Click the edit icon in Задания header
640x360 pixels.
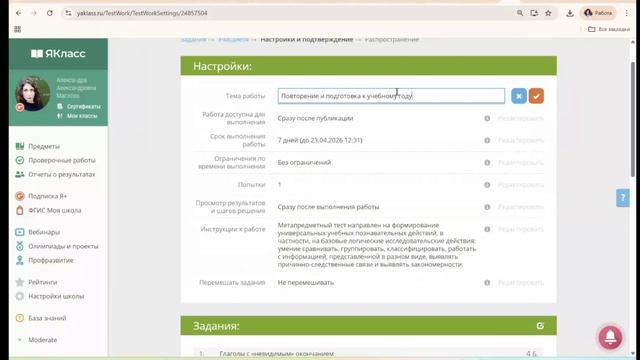(x=540, y=326)
